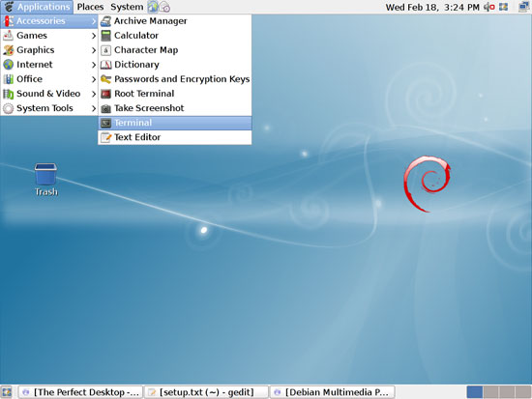Click the Text Editor notepad icon
This screenshot has height=399, width=532.
(105, 137)
